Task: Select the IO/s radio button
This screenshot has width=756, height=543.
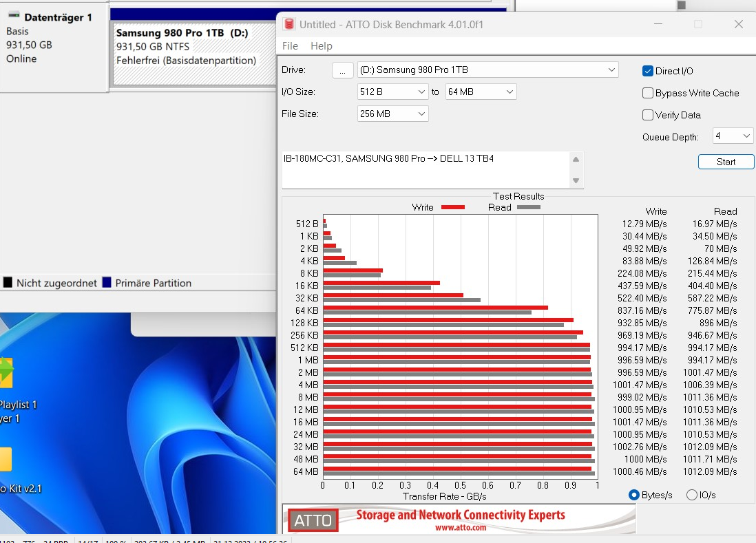Action: (x=691, y=495)
